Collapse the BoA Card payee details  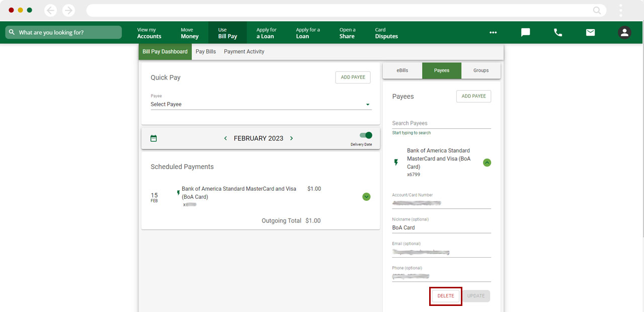(487, 163)
